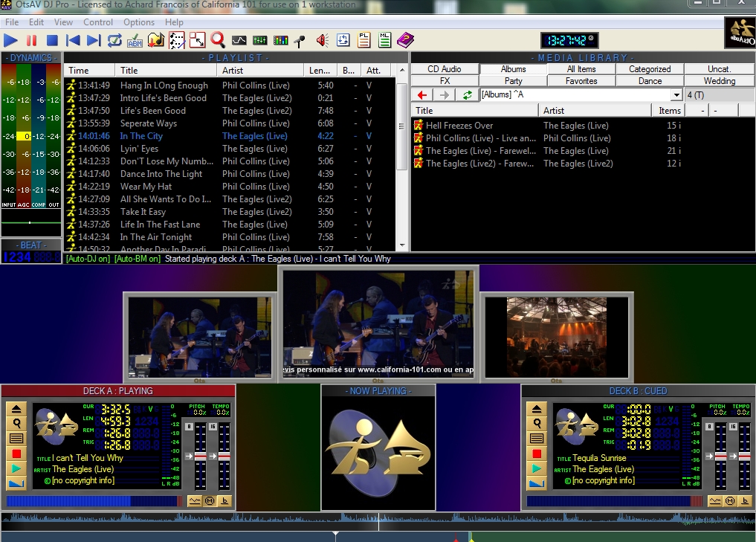Expand the [Albums] ^A filter dropdown

pos(676,95)
